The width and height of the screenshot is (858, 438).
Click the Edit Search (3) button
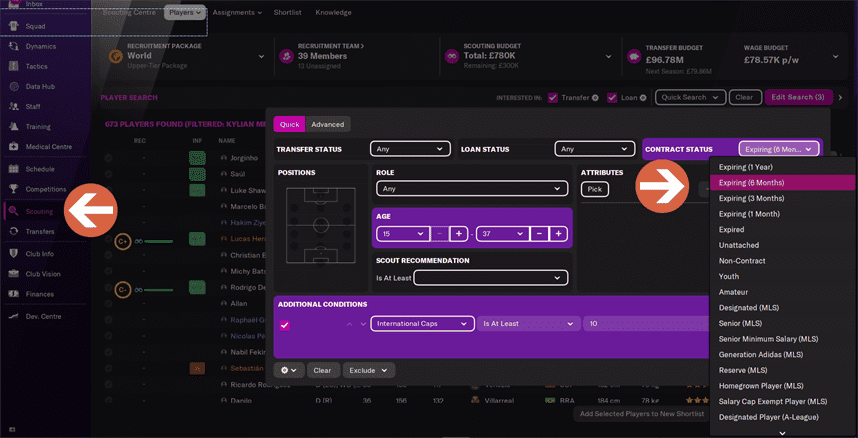[x=798, y=97]
